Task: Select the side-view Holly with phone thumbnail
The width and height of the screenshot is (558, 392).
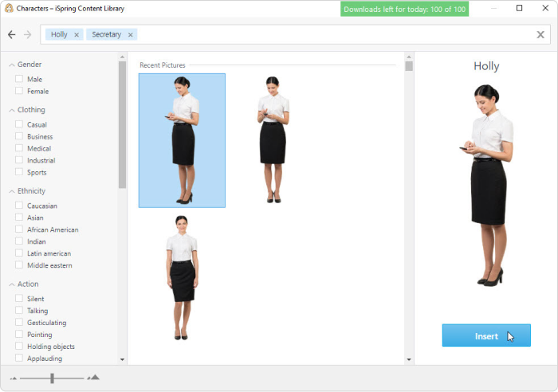Action: coord(182,140)
